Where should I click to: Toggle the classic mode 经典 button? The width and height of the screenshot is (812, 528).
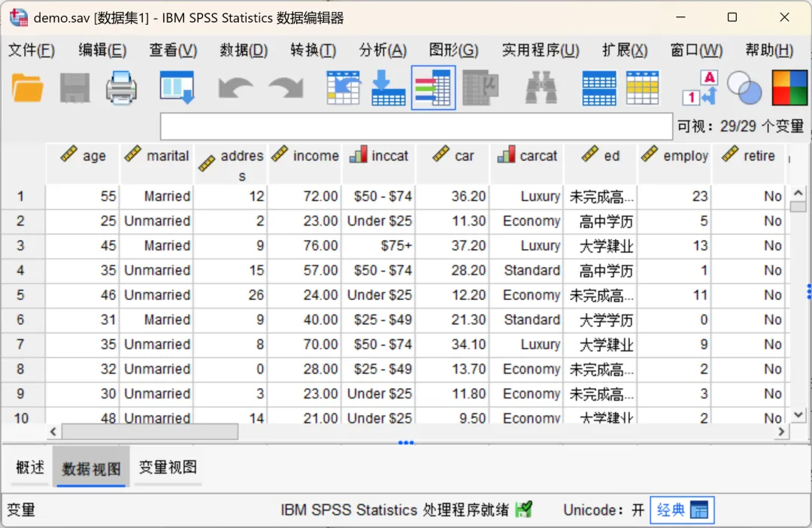pyautogui.click(x=682, y=510)
